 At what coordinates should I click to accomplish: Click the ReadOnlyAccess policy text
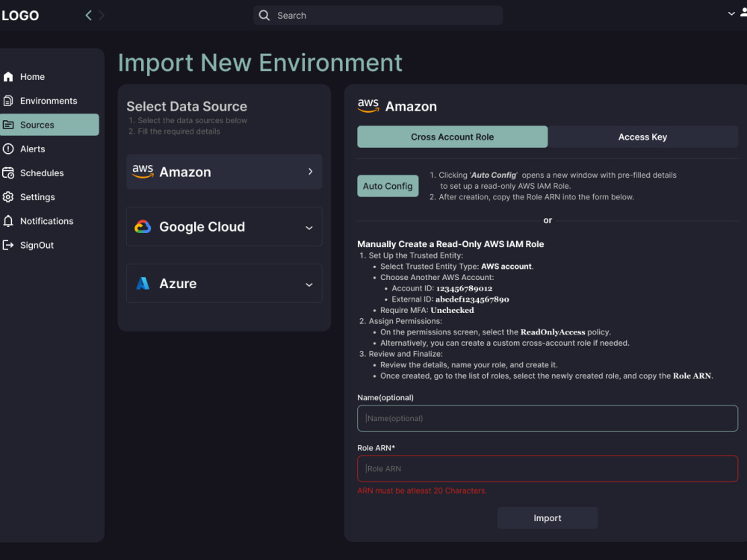click(553, 332)
